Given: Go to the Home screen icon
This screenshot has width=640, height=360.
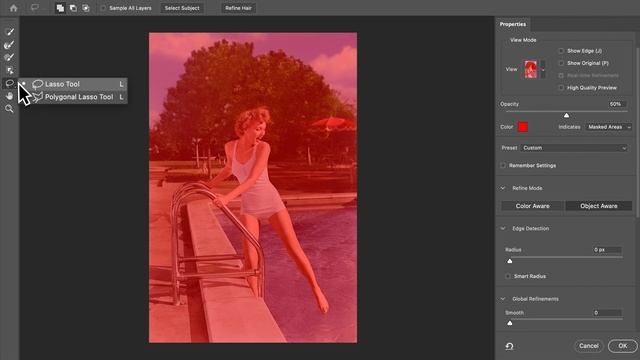Looking at the screenshot, I should click(13, 8).
